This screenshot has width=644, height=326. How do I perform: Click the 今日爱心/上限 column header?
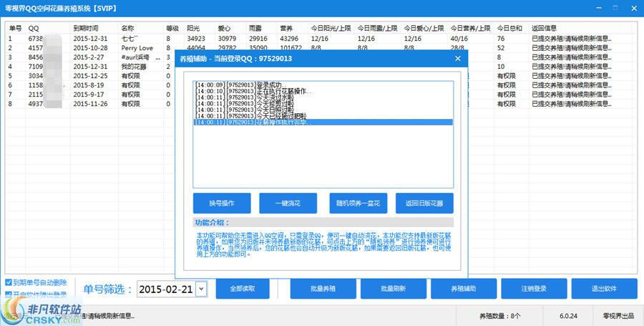tap(424, 29)
